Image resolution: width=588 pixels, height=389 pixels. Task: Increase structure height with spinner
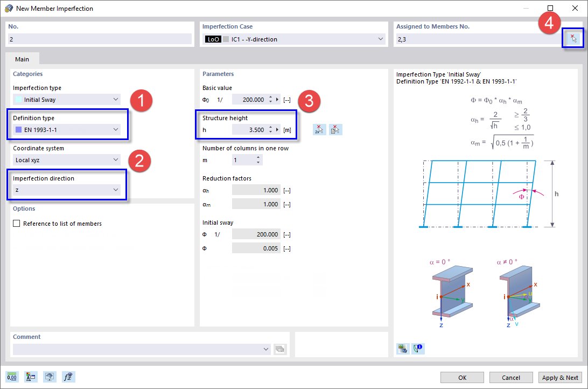[x=270, y=128]
